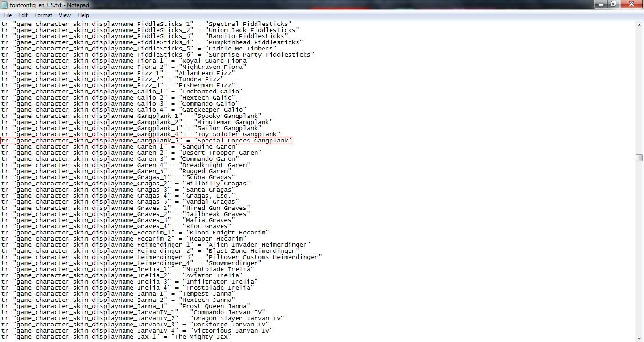Close the Notepad window
The width and height of the screenshot is (644, 342).
pyautogui.click(x=630, y=4)
